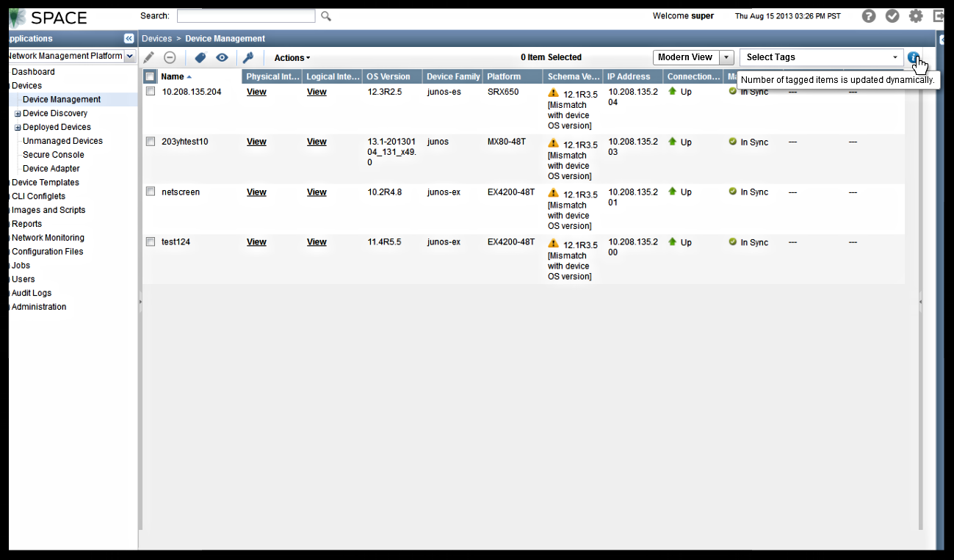Click the checkmark jobs icon in header
This screenshot has width=954, height=560.
(892, 15)
